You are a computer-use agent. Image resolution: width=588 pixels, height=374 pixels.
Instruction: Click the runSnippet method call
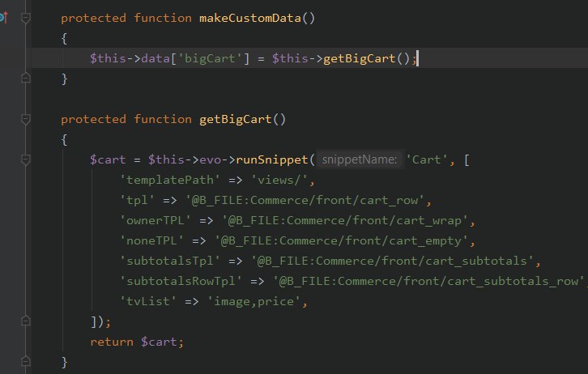point(272,159)
